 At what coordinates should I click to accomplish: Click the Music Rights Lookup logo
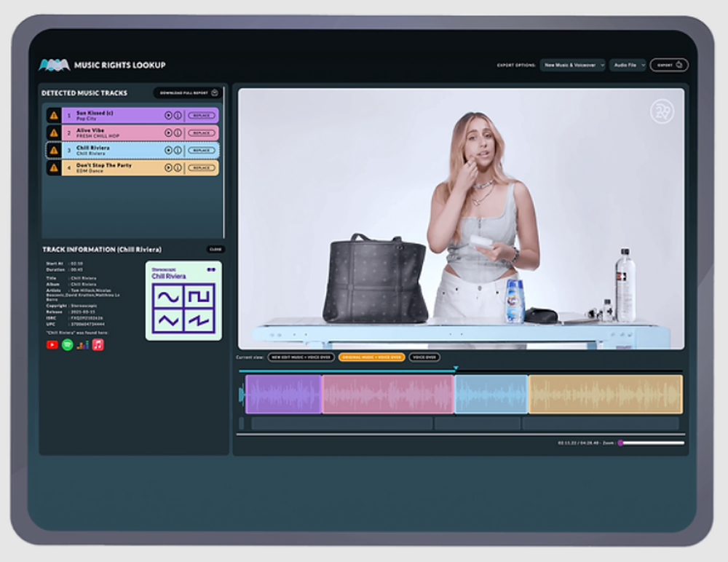click(51, 65)
